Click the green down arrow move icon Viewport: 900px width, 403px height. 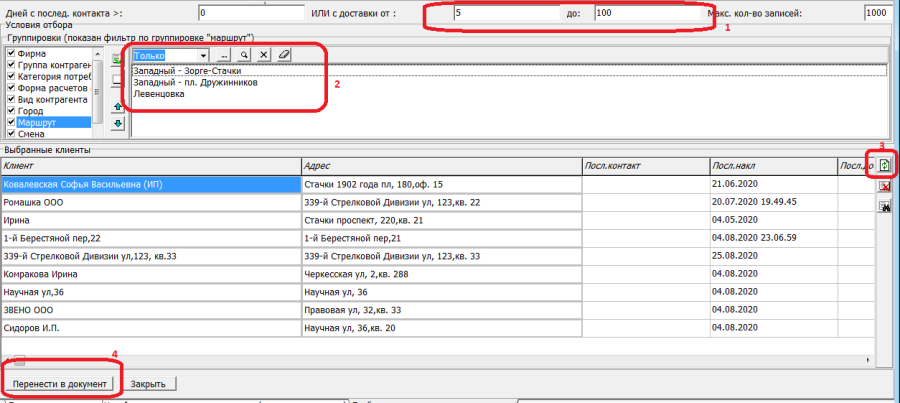tap(117, 123)
